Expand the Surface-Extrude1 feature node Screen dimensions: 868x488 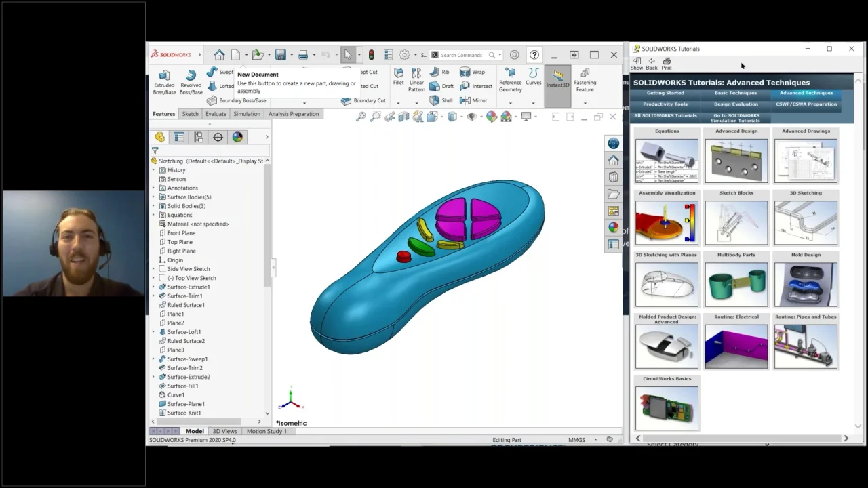(x=154, y=287)
